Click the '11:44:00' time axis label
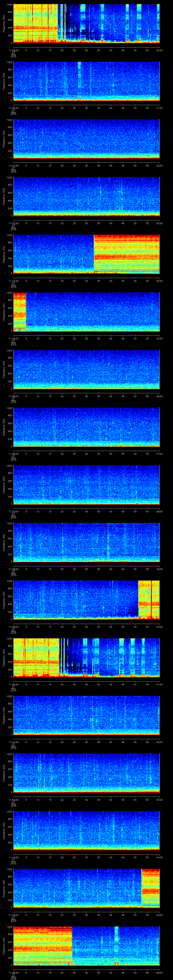The width and height of the screenshot is (173, 980). pos(13,915)
